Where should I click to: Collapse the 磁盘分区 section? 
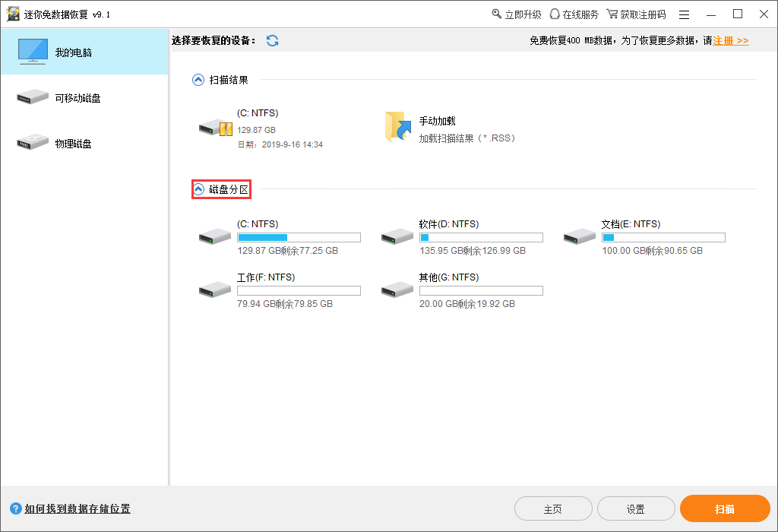pyautogui.click(x=198, y=189)
